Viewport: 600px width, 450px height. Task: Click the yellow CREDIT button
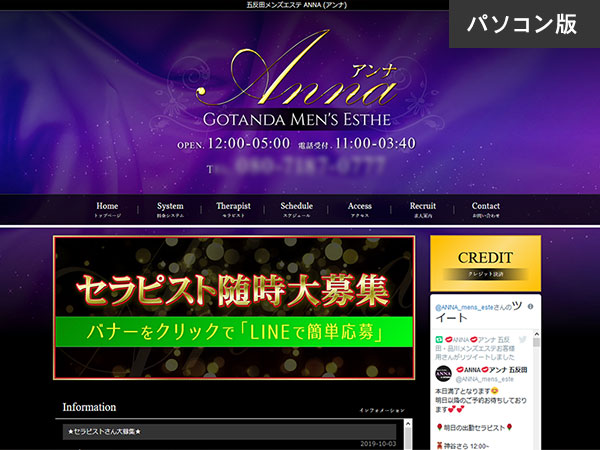485,262
